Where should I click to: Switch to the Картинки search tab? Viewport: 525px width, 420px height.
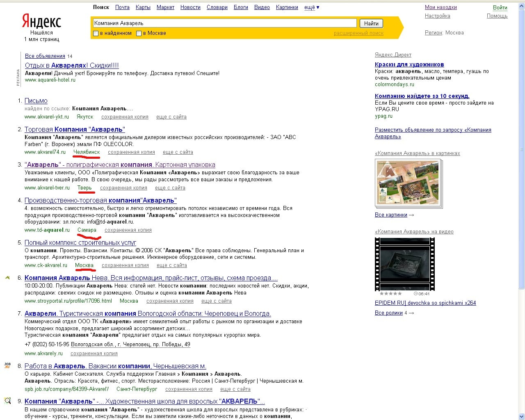(x=287, y=7)
